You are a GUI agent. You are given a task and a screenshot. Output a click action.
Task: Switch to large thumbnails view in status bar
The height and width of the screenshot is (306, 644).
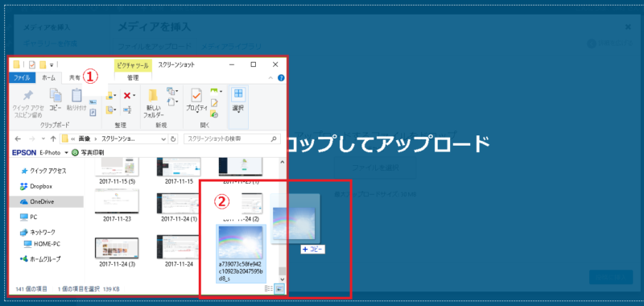click(279, 289)
